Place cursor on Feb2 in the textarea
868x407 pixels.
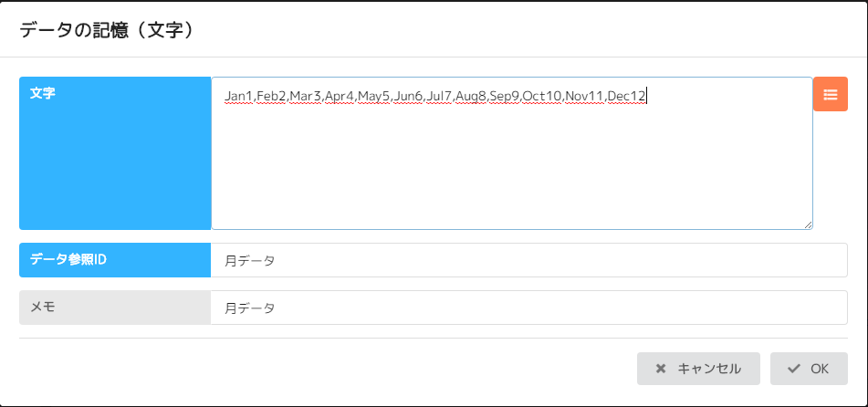[271, 97]
